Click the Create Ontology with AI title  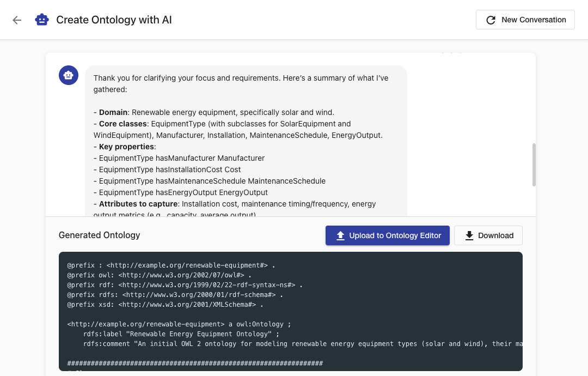(x=114, y=20)
